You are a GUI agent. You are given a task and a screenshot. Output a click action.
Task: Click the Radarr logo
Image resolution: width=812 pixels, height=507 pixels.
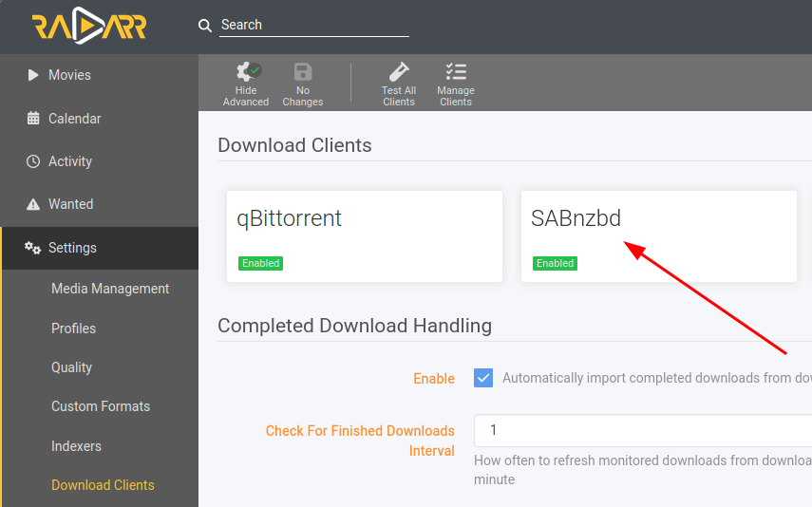pyautogui.click(x=89, y=26)
